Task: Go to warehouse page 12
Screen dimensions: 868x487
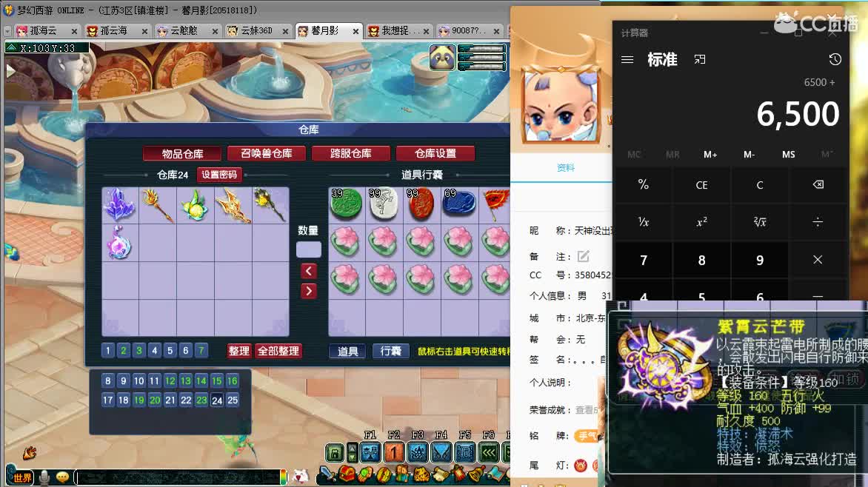Action: (170, 380)
